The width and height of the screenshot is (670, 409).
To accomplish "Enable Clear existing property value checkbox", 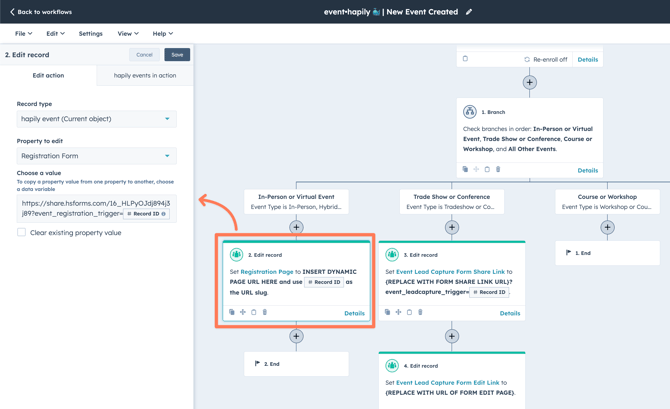I will tap(21, 233).
